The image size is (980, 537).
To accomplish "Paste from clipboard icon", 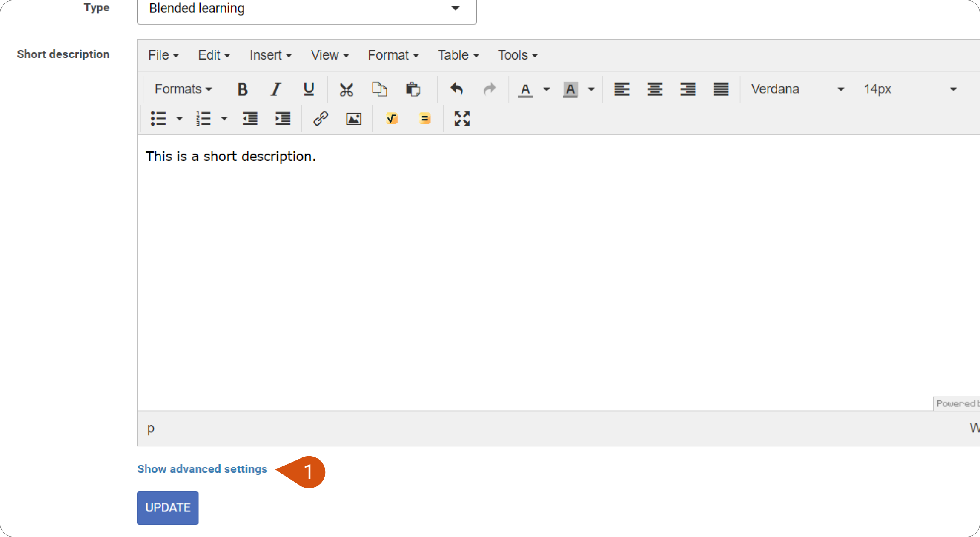I will 413,89.
